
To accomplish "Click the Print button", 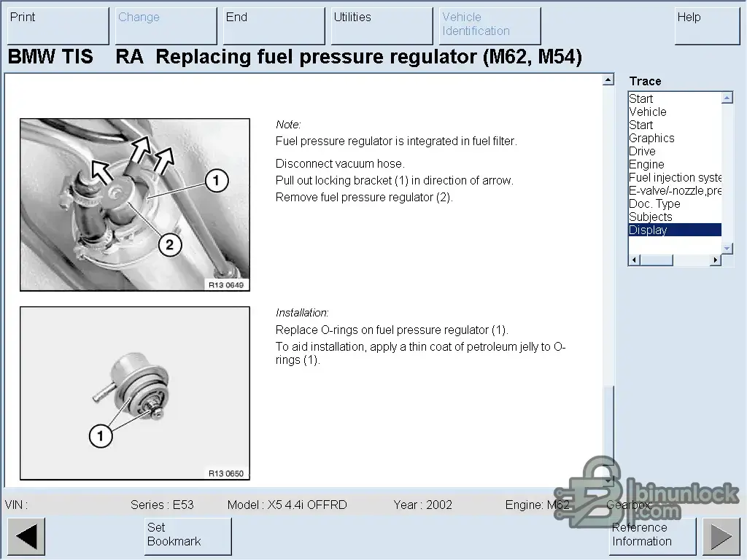I will coord(58,26).
